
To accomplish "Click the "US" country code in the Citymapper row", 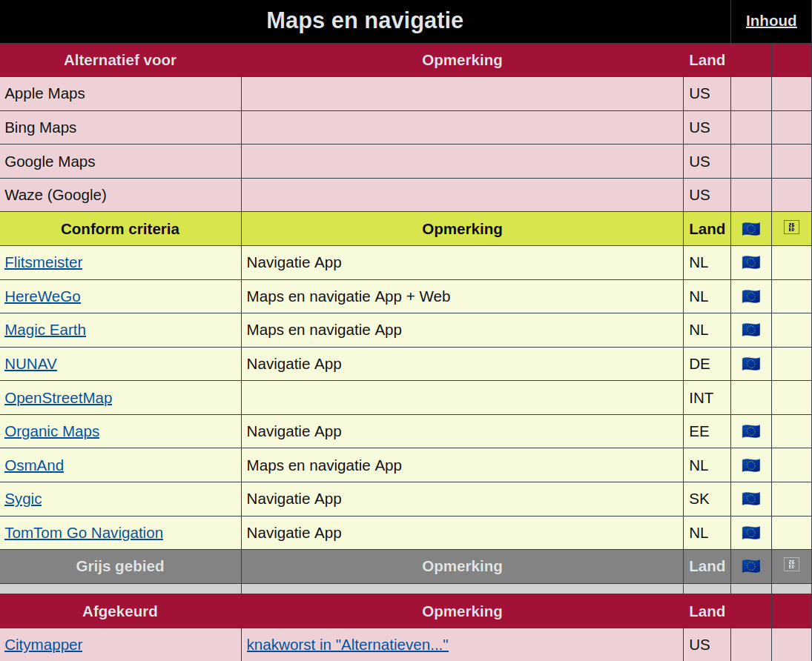I will pyautogui.click(x=699, y=645).
